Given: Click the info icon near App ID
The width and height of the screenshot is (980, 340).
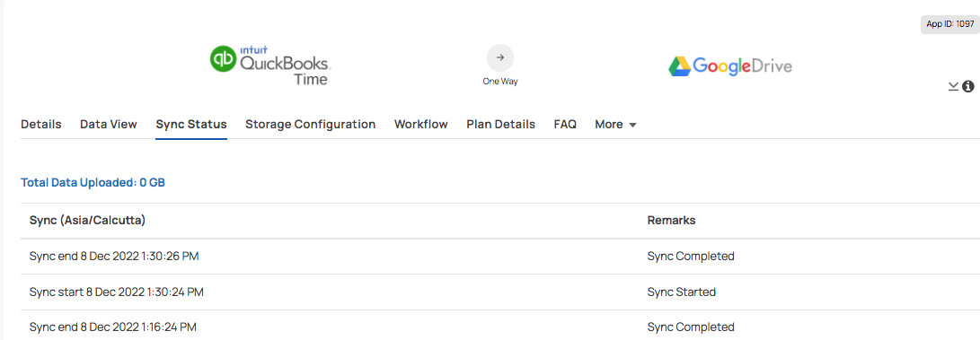Looking at the screenshot, I should pyautogui.click(x=968, y=86).
